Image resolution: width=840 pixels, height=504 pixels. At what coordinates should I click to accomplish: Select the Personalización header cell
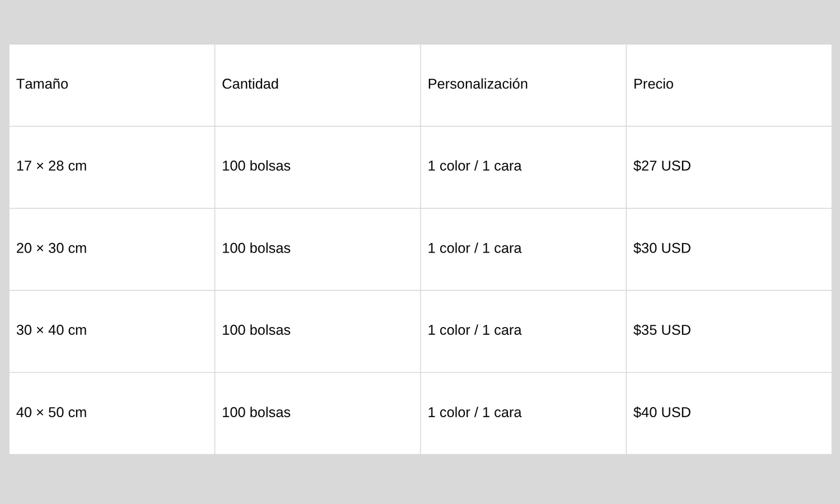click(523, 85)
